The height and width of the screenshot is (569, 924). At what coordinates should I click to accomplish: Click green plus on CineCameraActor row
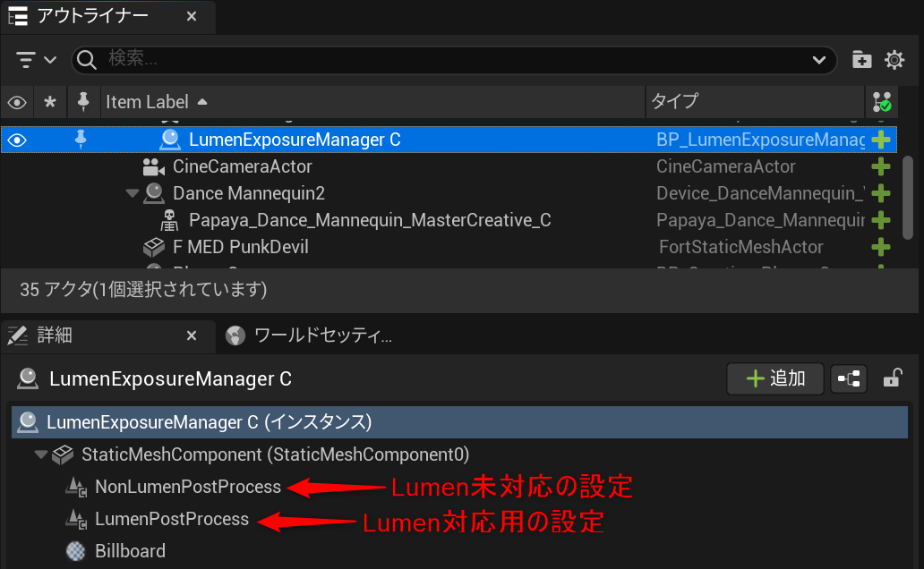pyautogui.click(x=881, y=166)
